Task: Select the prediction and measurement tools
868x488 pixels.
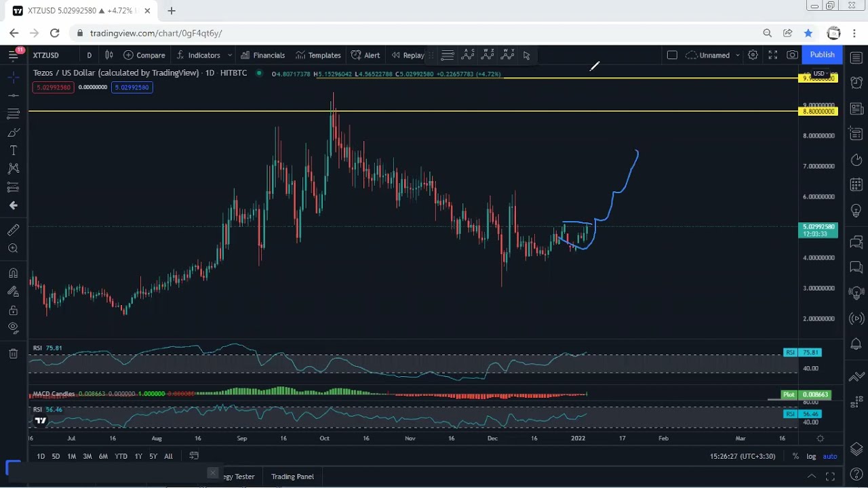Action: (13, 187)
